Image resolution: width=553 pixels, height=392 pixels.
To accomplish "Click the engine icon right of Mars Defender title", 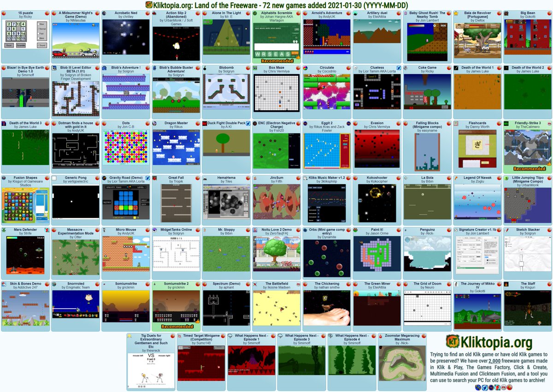I will click(47, 230).
